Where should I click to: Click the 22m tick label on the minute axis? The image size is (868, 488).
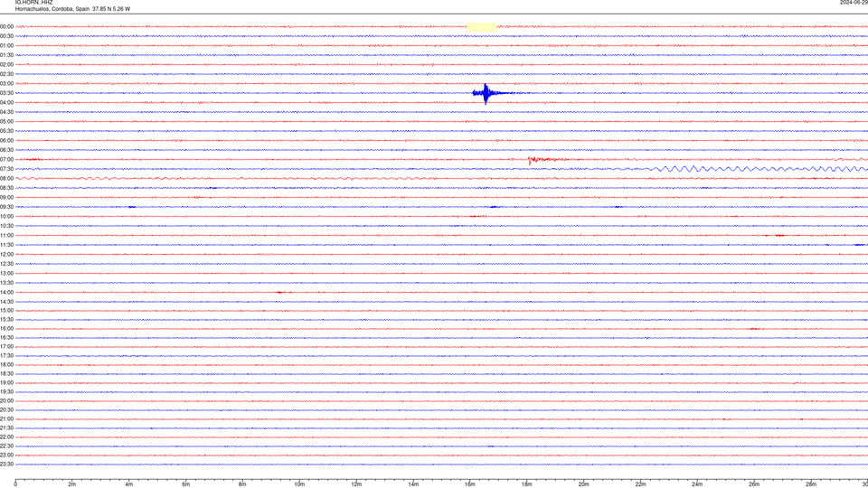coord(640,484)
